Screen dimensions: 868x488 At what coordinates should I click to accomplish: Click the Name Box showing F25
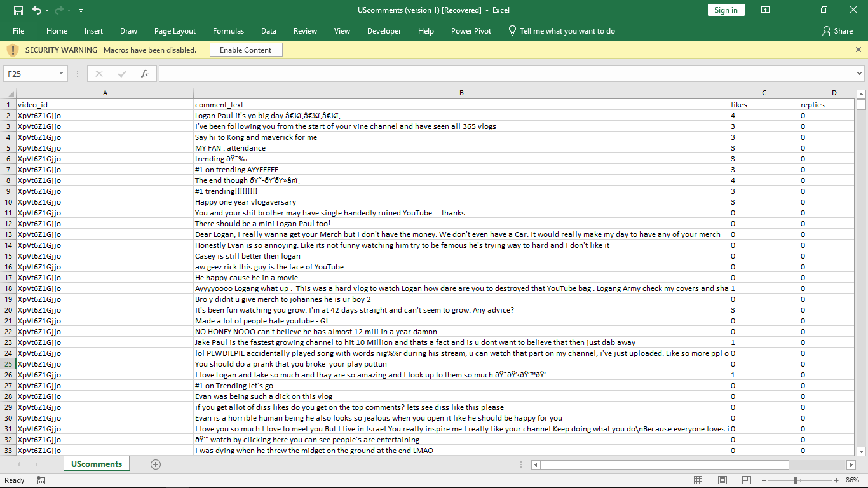click(31, 74)
